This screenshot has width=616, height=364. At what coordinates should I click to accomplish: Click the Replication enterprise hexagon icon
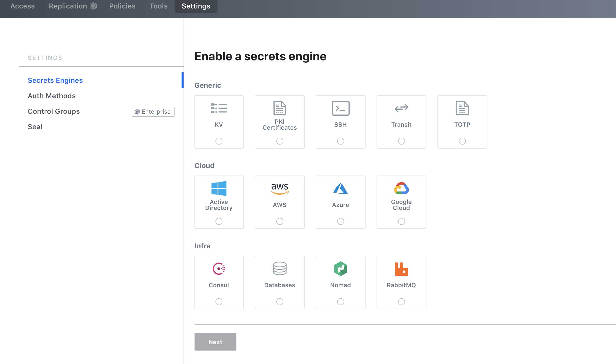click(x=93, y=6)
